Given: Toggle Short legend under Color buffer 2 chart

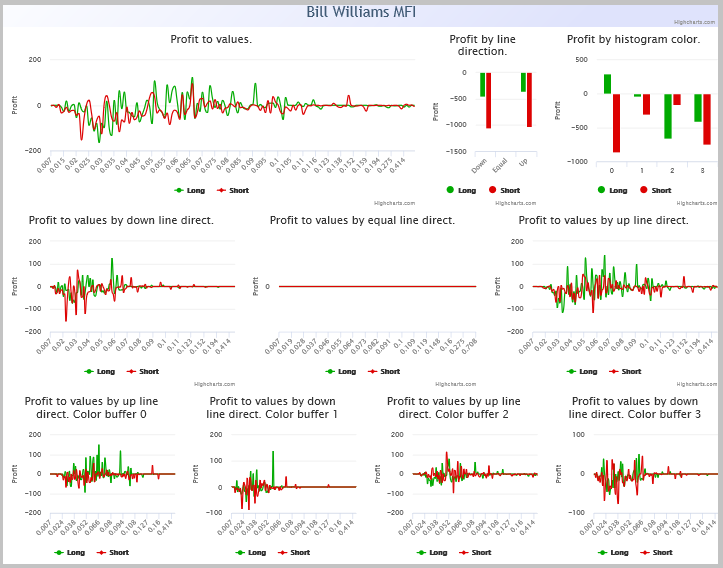Looking at the screenshot, I should [475, 552].
